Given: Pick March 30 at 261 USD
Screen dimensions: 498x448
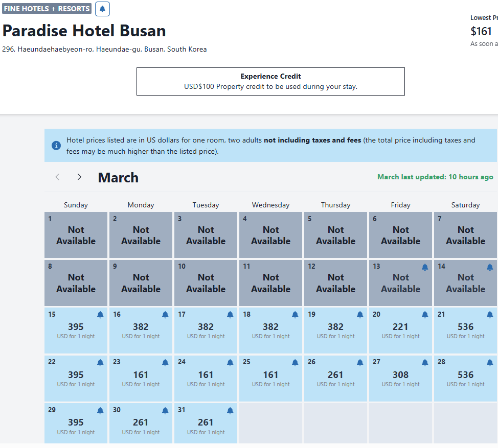Looking at the screenshot, I should [x=141, y=426].
